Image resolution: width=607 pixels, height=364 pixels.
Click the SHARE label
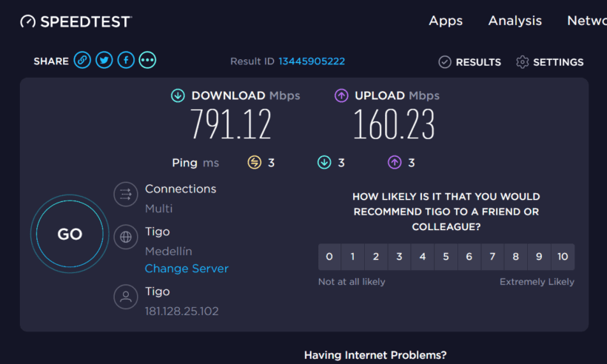tap(51, 61)
